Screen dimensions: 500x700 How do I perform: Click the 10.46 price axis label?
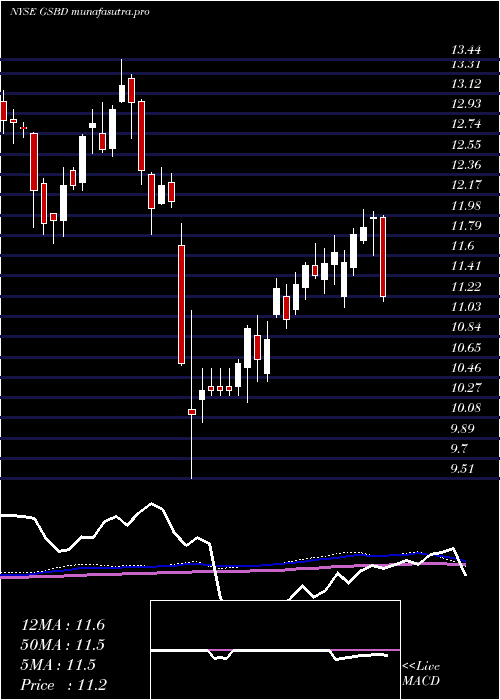coord(466,368)
